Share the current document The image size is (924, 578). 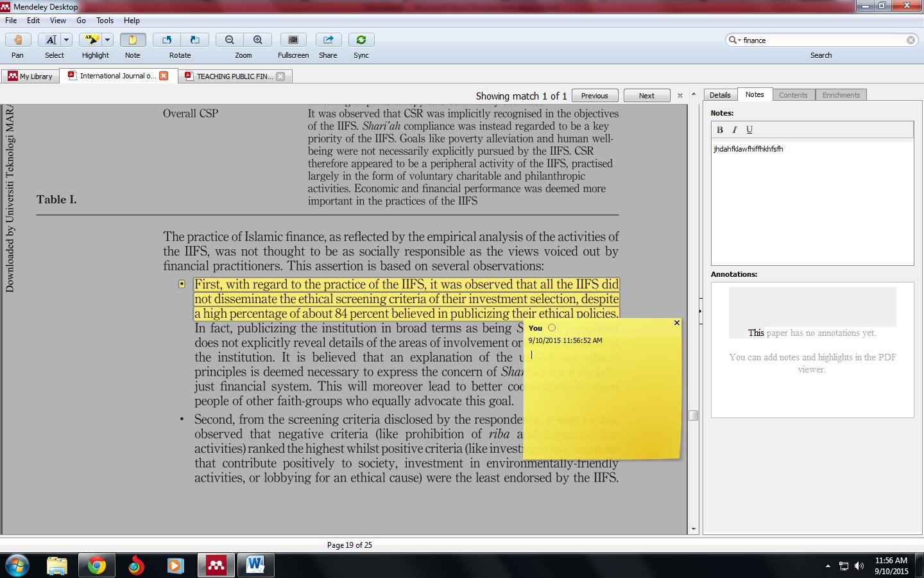coord(328,39)
